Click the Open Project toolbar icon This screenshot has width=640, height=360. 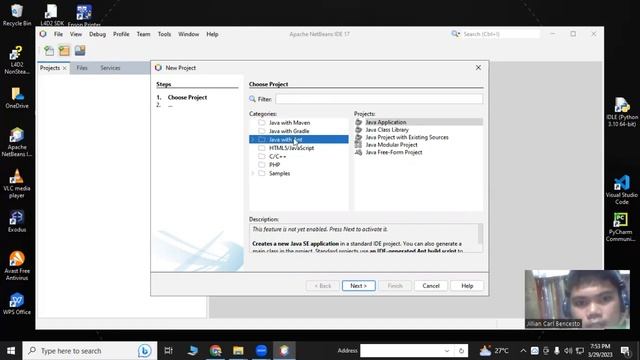pos(80,51)
